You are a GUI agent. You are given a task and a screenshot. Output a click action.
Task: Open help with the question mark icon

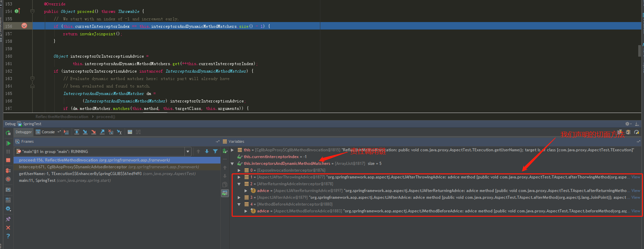coord(8,236)
